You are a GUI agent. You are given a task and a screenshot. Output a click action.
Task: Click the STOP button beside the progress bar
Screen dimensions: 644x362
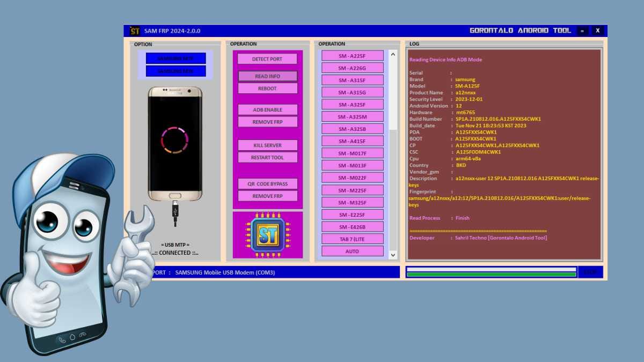click(x=590, y=272)
